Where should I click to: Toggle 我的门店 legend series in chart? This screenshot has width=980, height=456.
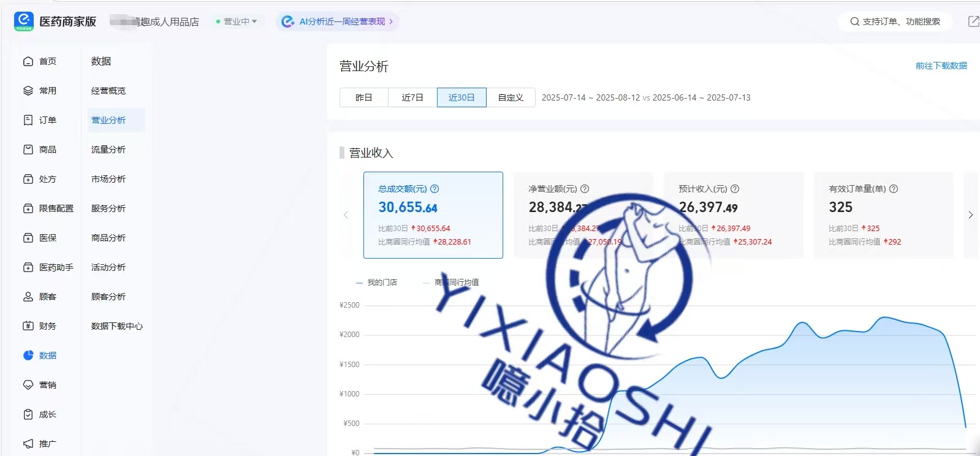point(377,283)
